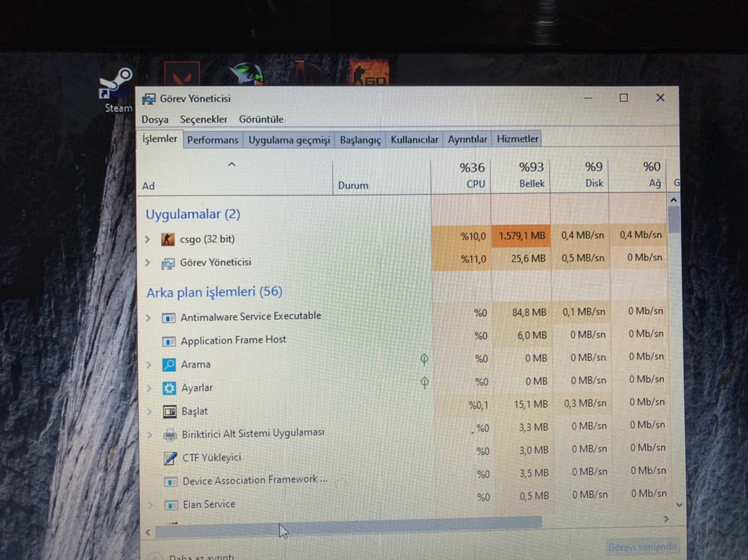This screenshot has height=560, width=748.
Task: Expand the Ayarlar process row
Action: pos(149,388)
